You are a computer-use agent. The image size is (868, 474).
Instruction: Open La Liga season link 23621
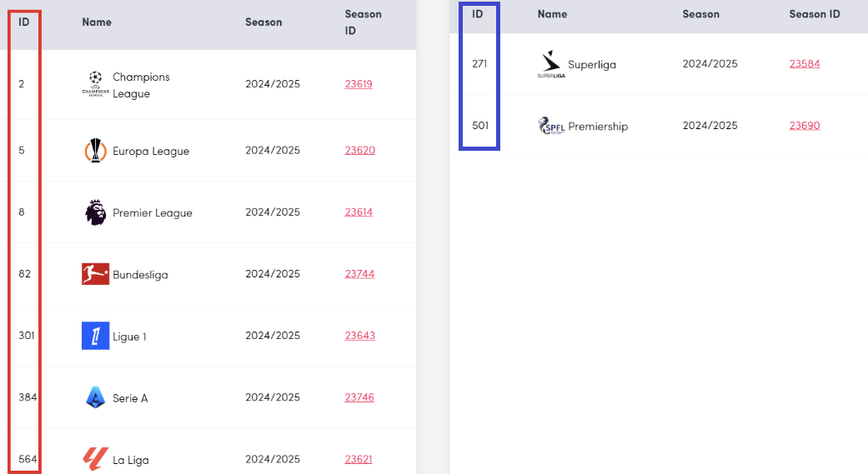pyautogui.click(x=359, y=459)
